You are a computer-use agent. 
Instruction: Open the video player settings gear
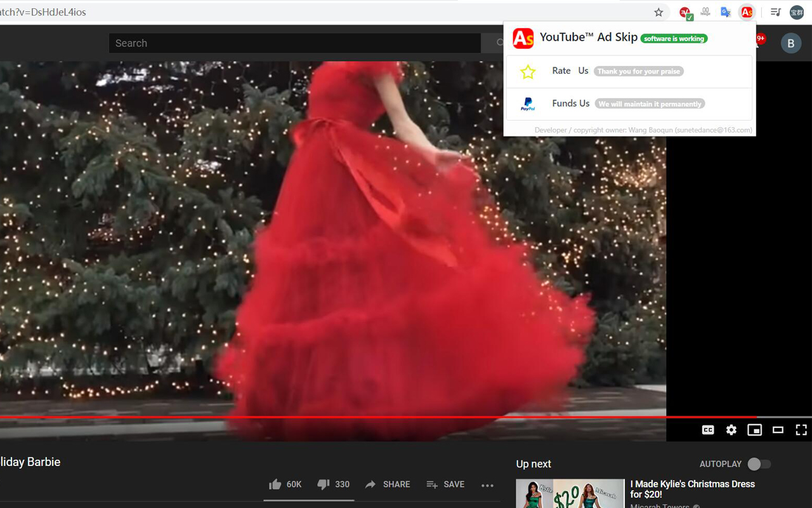click(x=731, y=430)
